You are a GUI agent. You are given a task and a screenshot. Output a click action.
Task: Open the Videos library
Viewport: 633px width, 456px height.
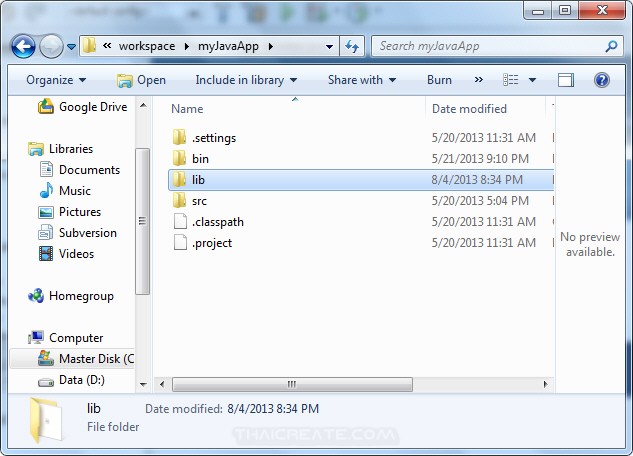[67, 254]
